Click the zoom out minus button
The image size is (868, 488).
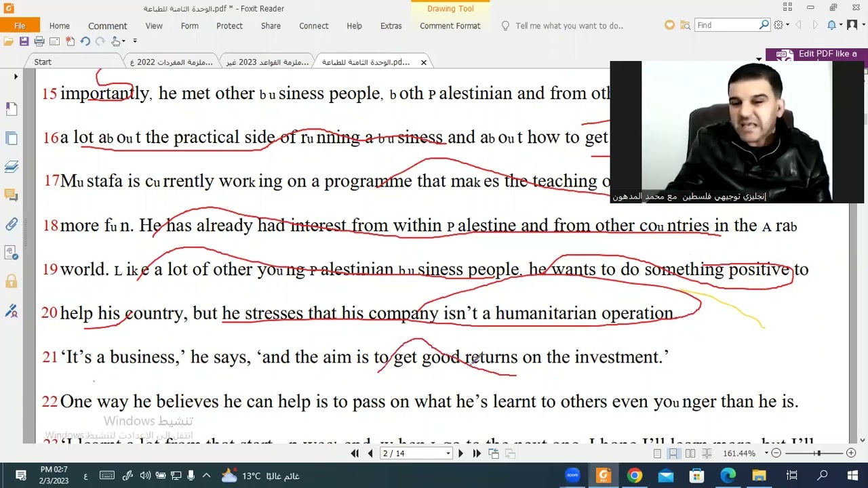(776, 453)
